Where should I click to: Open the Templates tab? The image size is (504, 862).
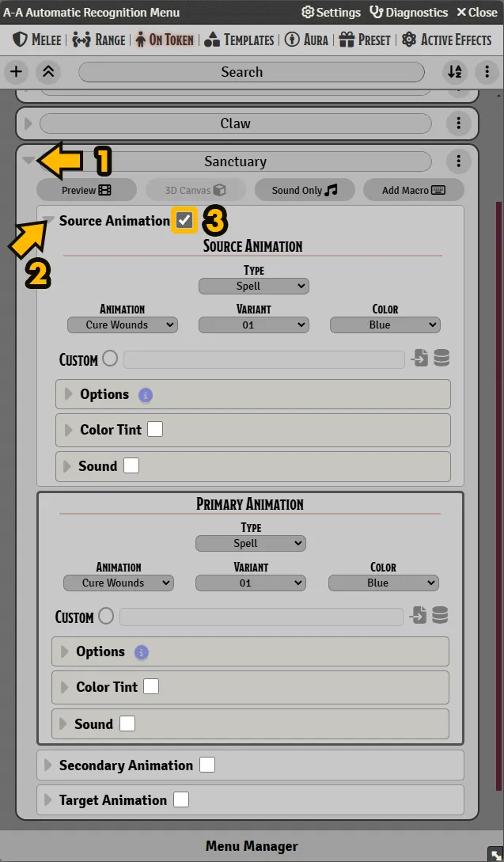coord(239,40)
